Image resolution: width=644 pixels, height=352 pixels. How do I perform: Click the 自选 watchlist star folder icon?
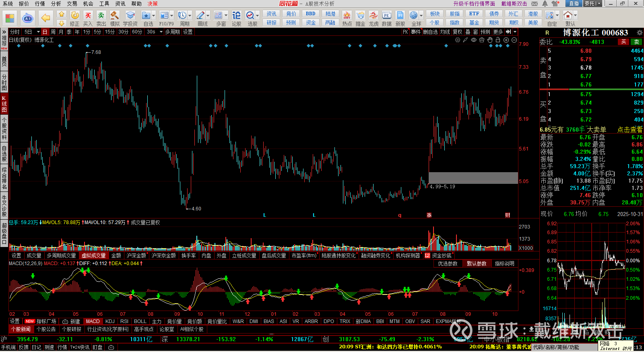coord(146,15)
